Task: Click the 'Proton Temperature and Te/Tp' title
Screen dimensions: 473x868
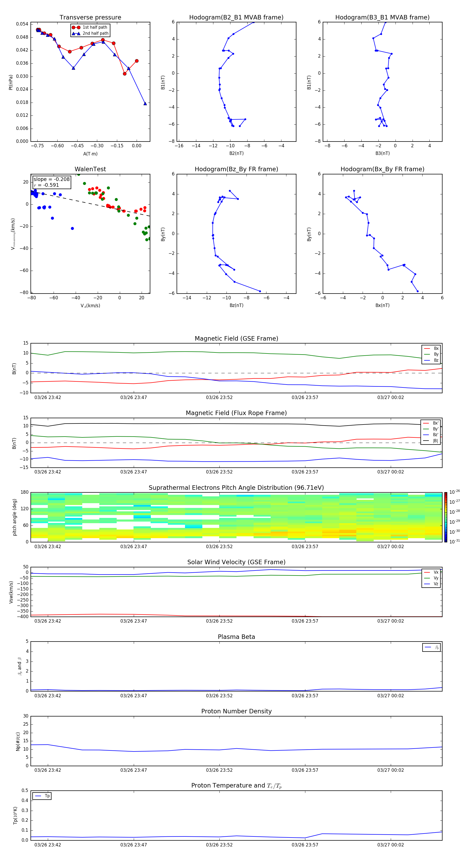Action: pyautogui.click(x=236, y=786)
